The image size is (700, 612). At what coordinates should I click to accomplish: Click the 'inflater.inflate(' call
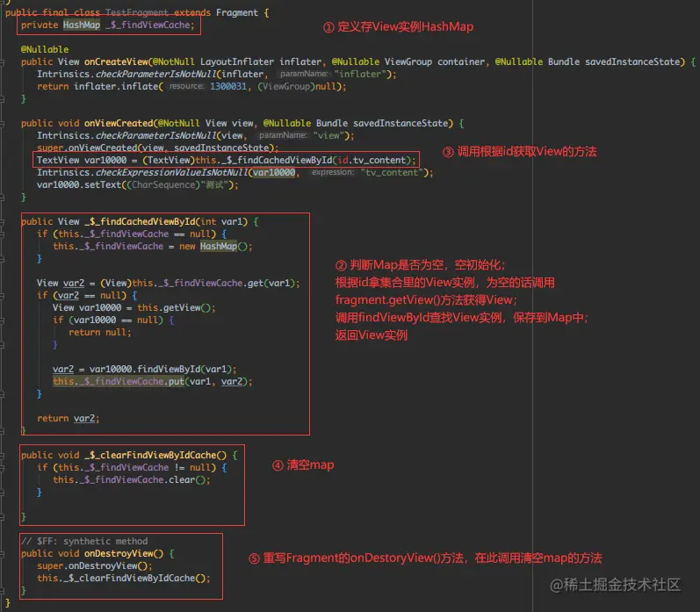pyautogui.click(x=119, y=87)
